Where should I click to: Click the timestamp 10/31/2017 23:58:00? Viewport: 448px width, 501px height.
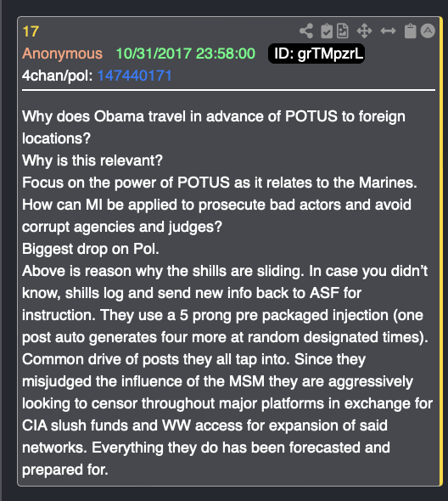coord(186,53)
